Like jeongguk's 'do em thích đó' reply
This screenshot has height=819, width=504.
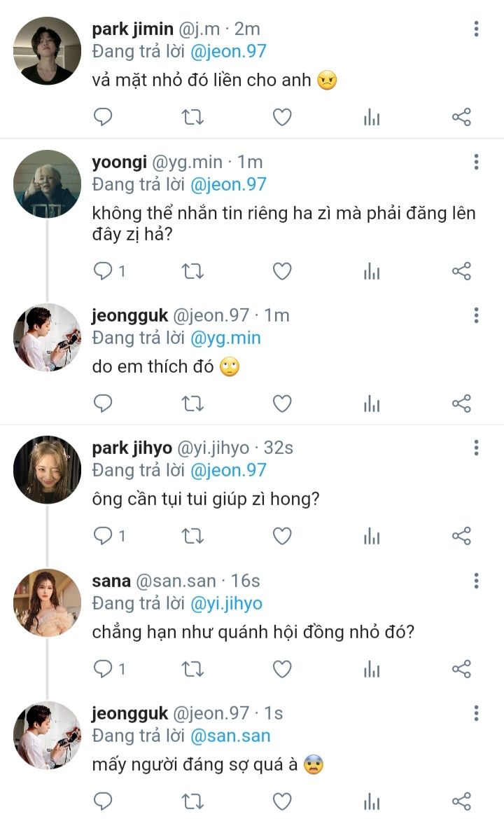282,404
